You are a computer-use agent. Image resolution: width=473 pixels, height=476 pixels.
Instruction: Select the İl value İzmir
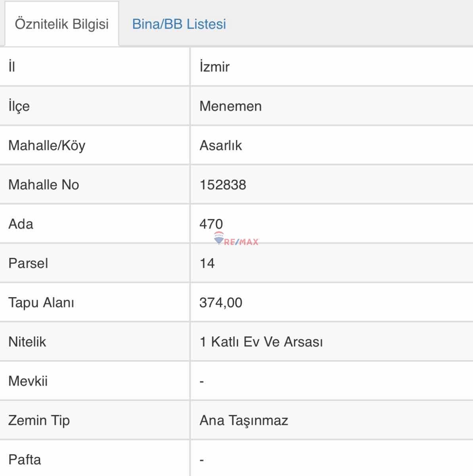click(x=214, y=67)
